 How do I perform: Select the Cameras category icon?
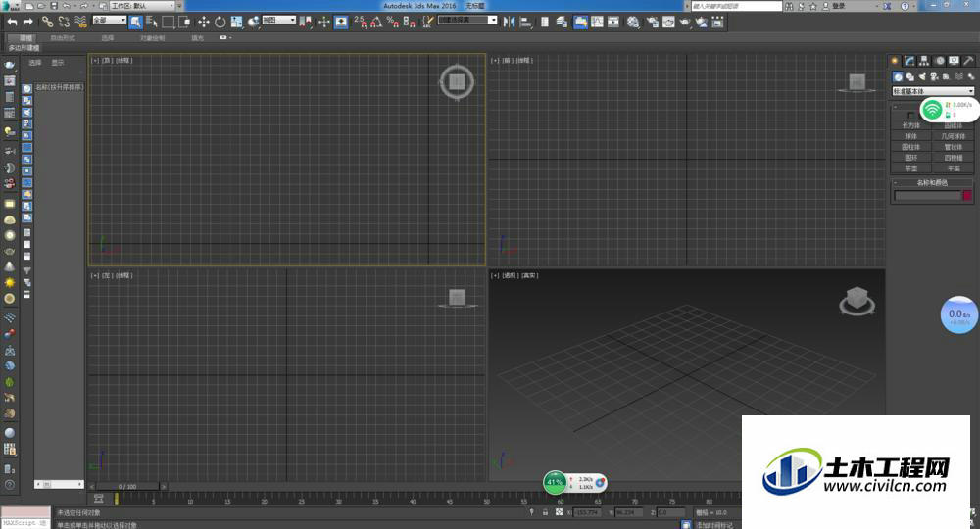click(934, 76)
